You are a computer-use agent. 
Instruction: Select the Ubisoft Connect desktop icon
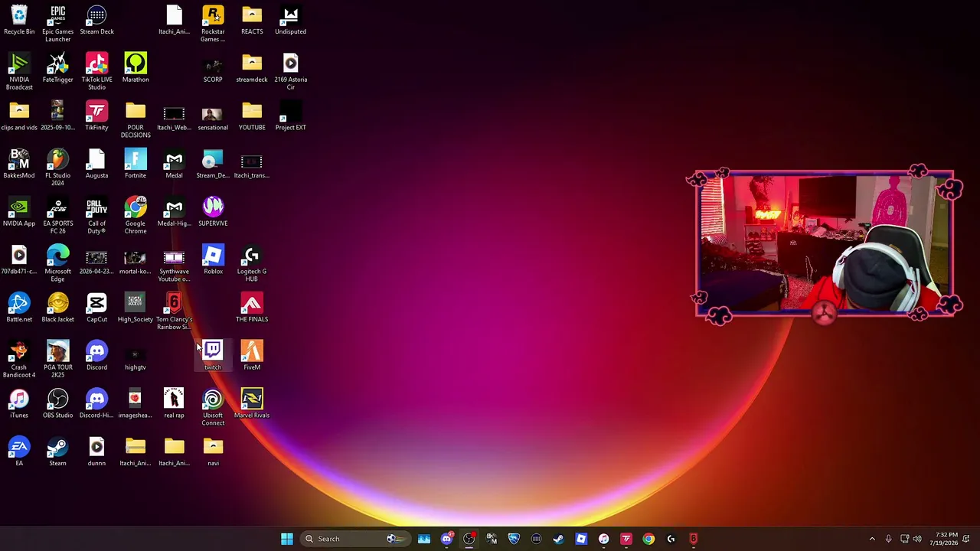213,408
